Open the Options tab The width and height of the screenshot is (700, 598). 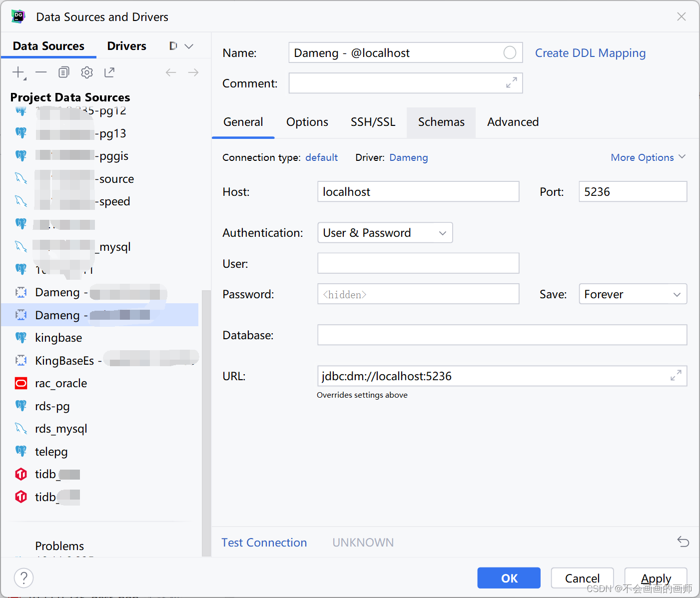(307, 122)
